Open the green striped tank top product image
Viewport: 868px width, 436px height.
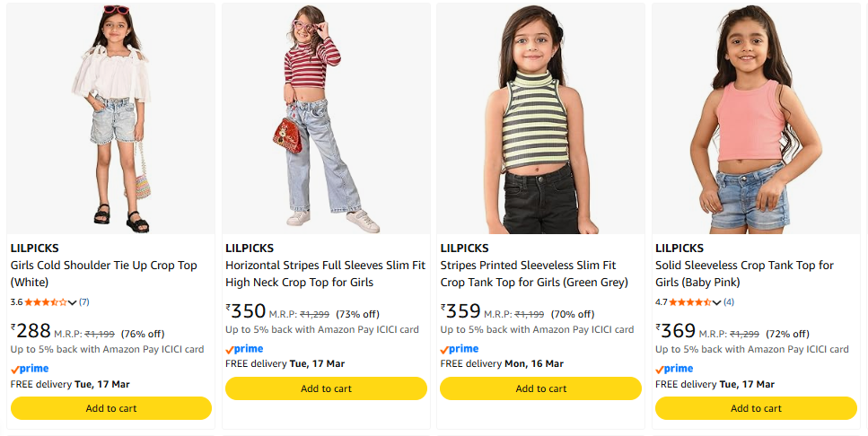coord(540,117)
